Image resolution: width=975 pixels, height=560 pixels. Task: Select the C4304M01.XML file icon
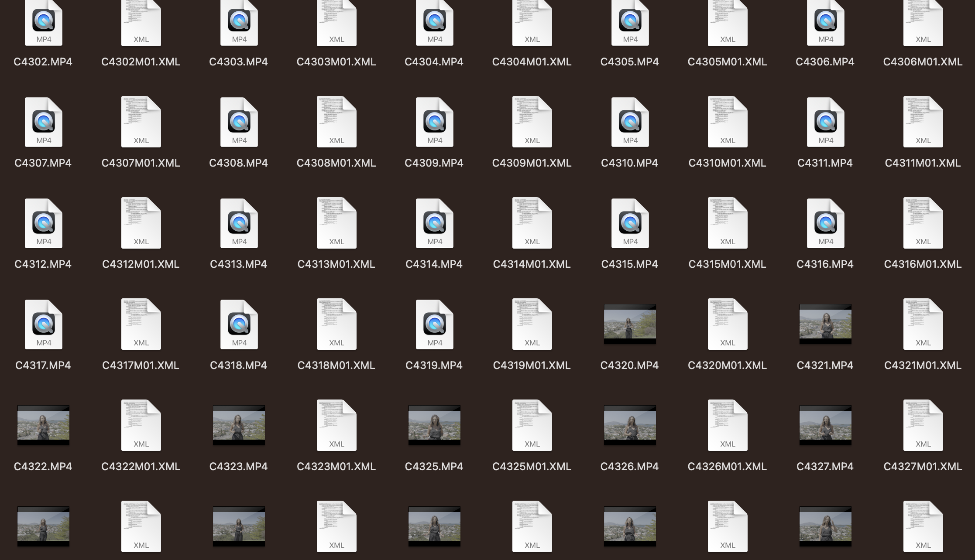click(x=532, y=23)
